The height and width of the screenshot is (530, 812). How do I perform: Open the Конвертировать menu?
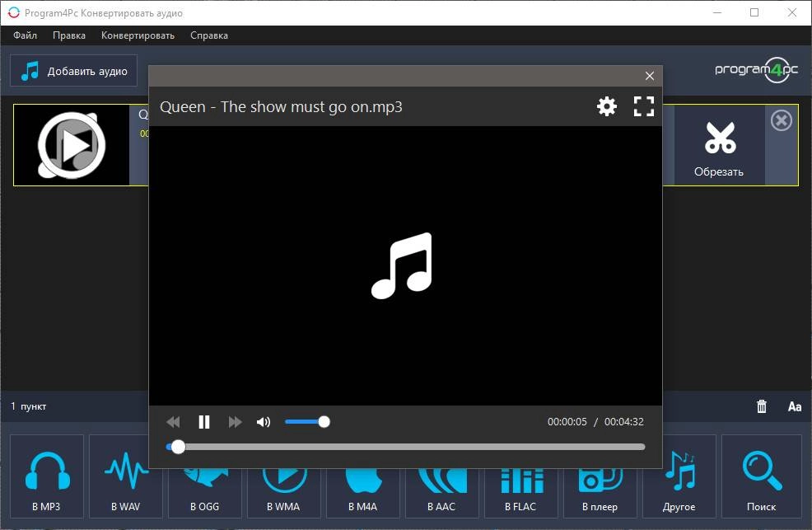click(138, 35)
